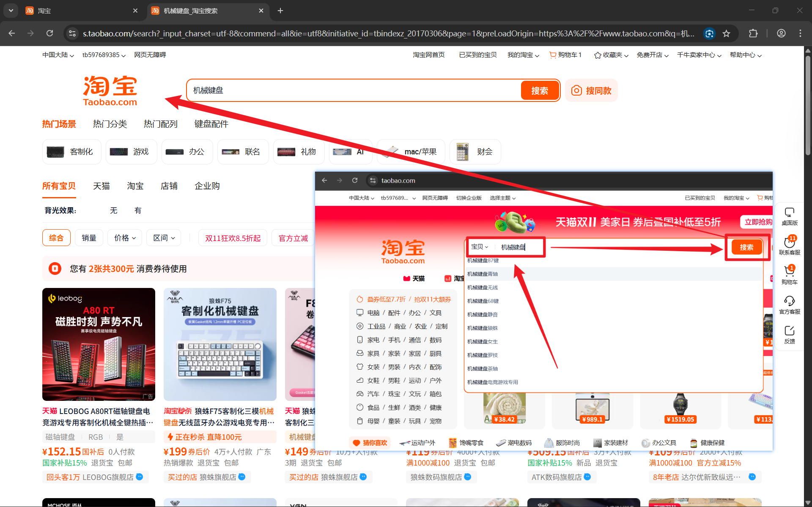Viewport: 812px width, 507px height.
Task: Select the 店铺 results tab
Action: tap(169, 186)
